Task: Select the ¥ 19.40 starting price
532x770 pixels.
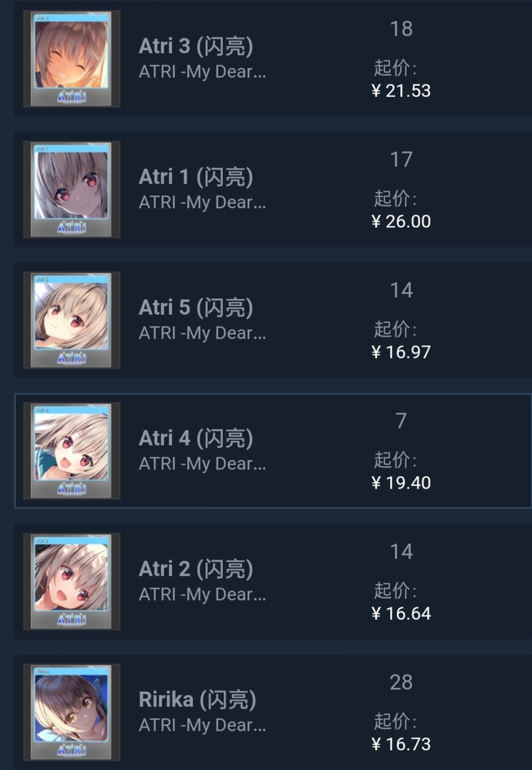Action: click(x=401, y=482)
